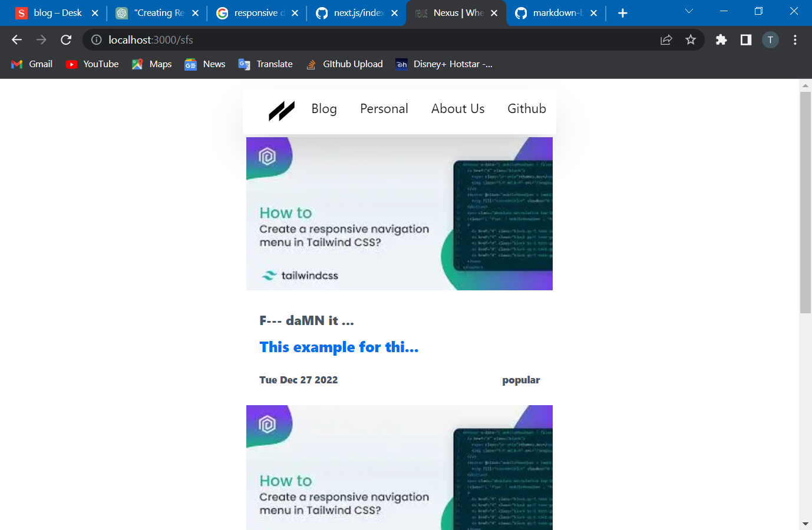Open the tab search dropdown chevron
This screenshot has height=530, width=812.
pyautogui.click(x=689, y=11)
